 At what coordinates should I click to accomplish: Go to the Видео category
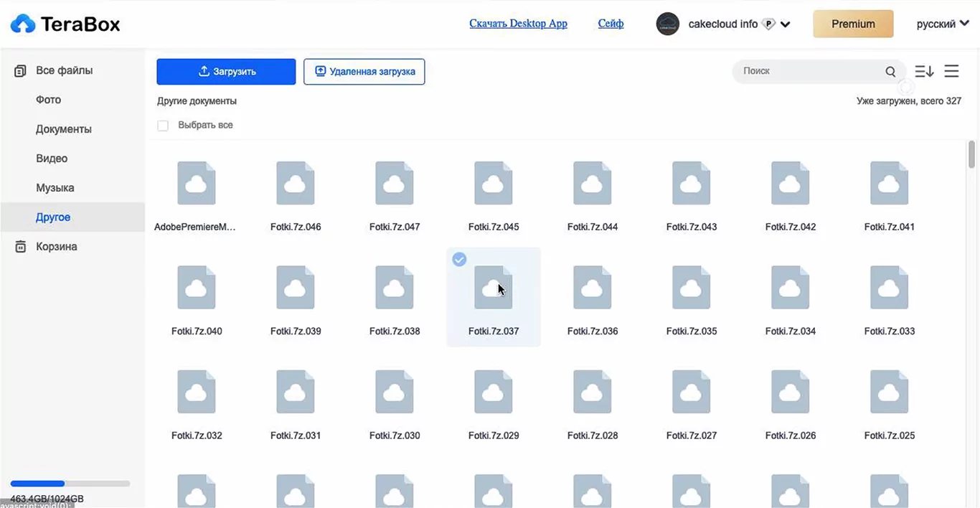(52, 159)
